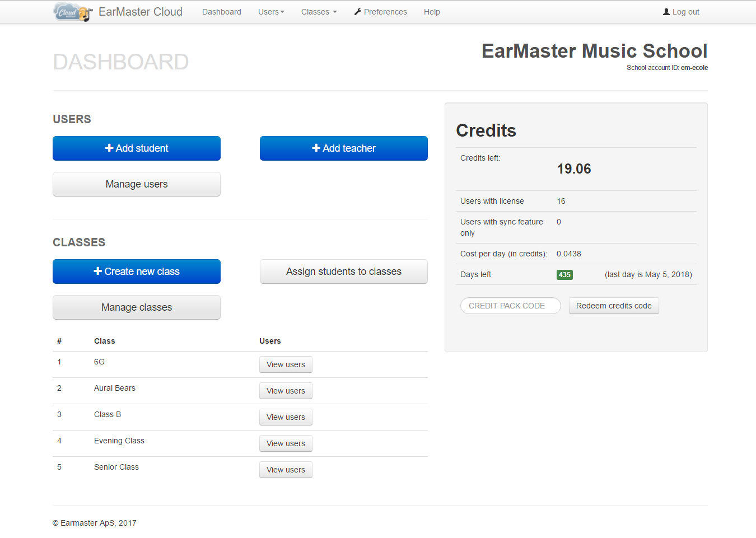Open the Manage classes page
This screenshot has height=538, width=756.
137,307
